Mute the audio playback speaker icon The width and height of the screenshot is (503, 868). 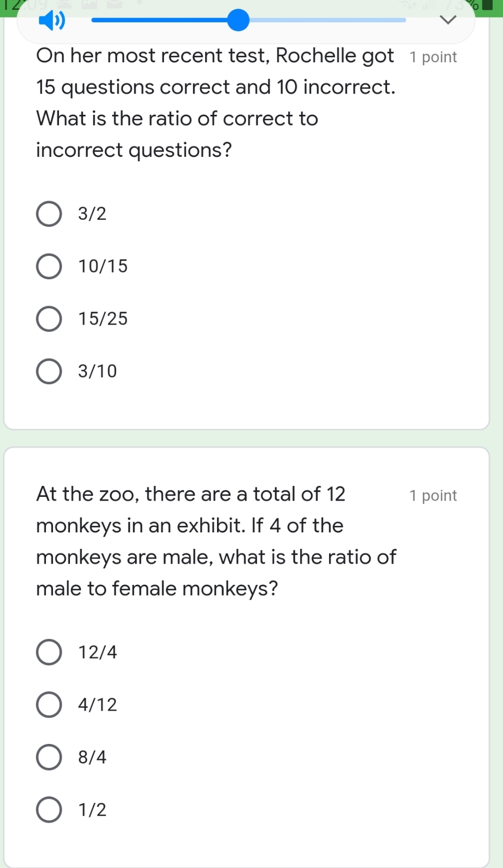(x=53, y=21)
